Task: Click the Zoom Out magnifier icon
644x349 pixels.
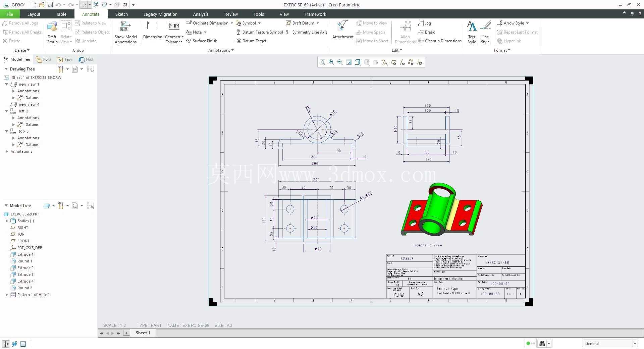Action: tap(340, 62)
